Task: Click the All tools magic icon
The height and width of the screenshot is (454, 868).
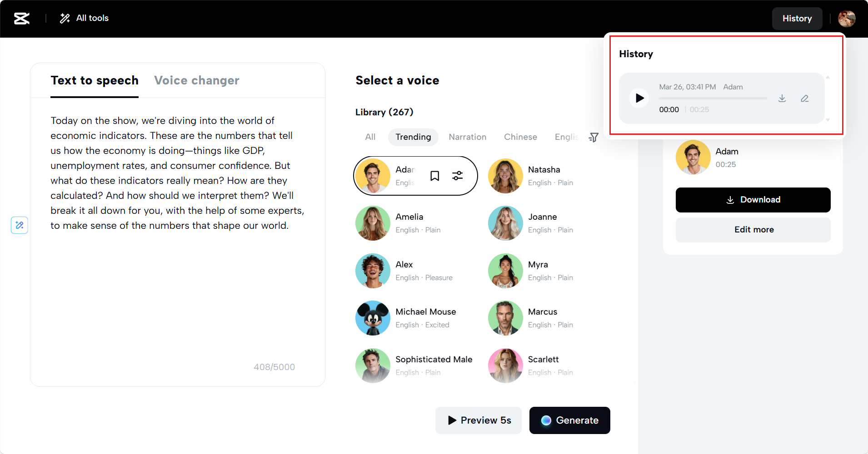Action: 65,18
